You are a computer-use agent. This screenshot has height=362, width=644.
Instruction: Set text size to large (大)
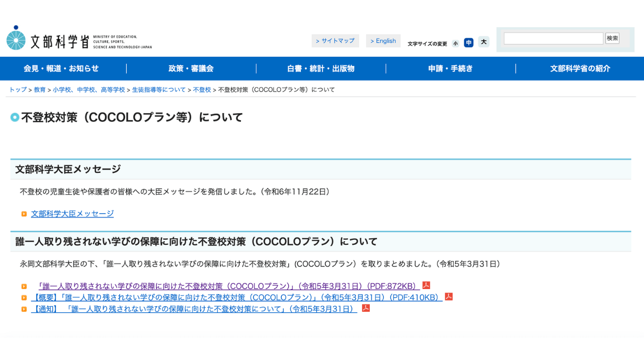click(x=484, y=42)
